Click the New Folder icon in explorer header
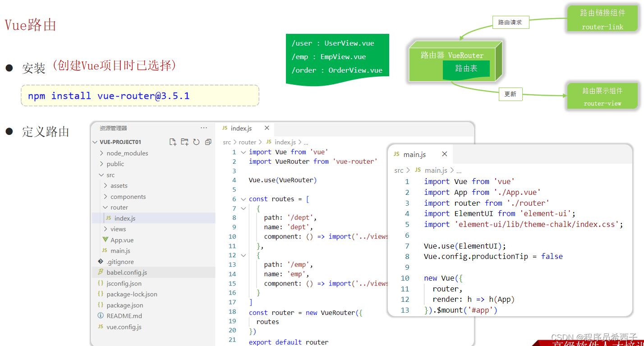 [184, 142]
